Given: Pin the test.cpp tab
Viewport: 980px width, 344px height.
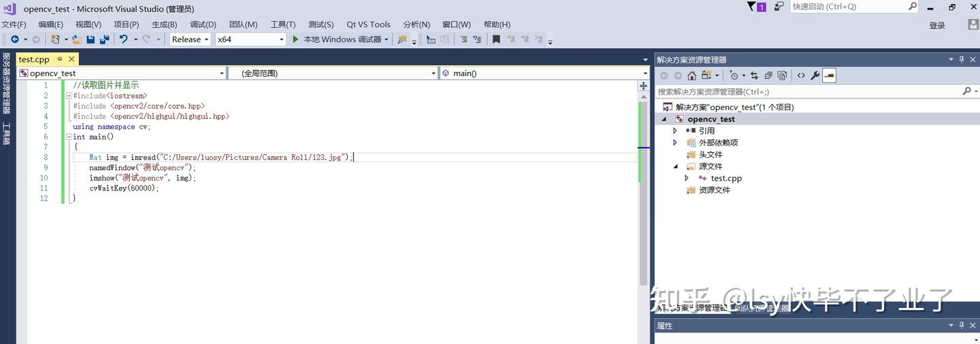Looking at the screenshot, I should 59,59.
